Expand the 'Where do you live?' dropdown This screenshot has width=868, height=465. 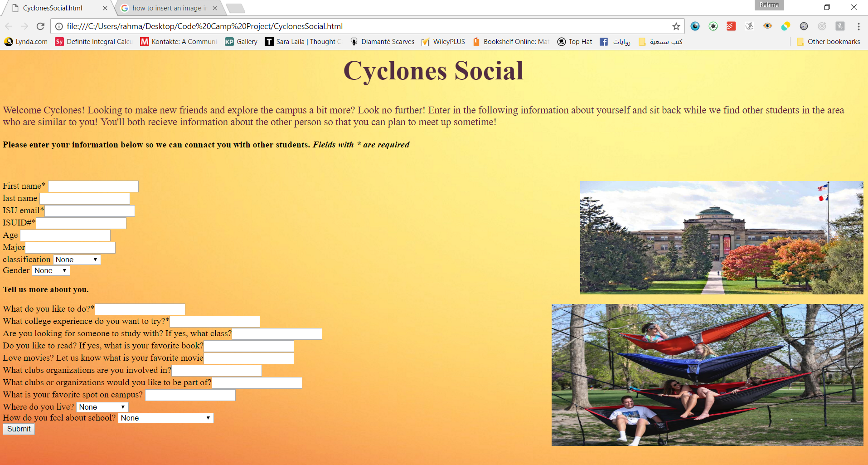click(102, 407)
